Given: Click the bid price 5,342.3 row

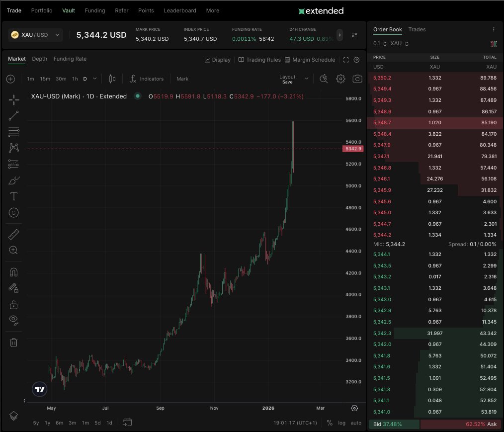Looking at the screenshot, I should coord(435,334).
